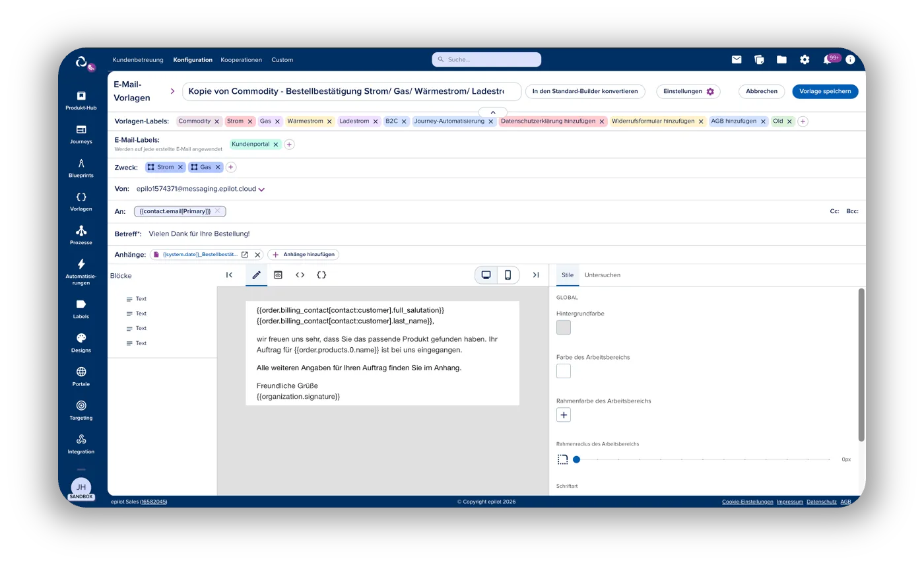This screenshot has width=924, height=565.
Task: Open the mail inbox icon
Action: (x=737, y=59)
